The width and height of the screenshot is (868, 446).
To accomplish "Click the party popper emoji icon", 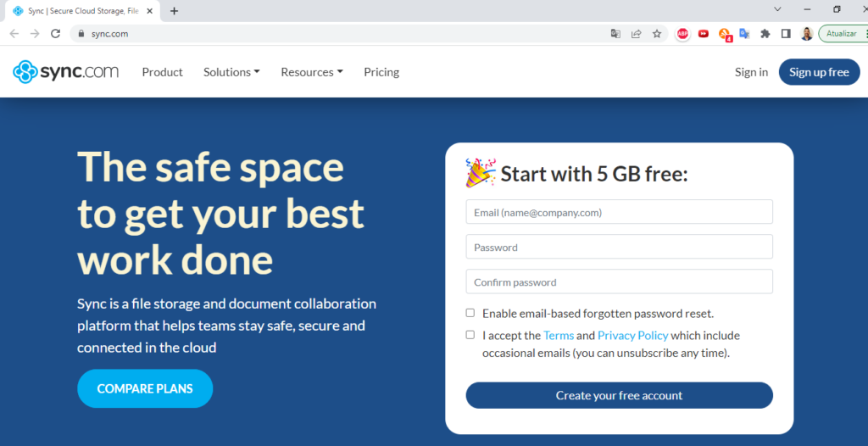I will 480,172.
